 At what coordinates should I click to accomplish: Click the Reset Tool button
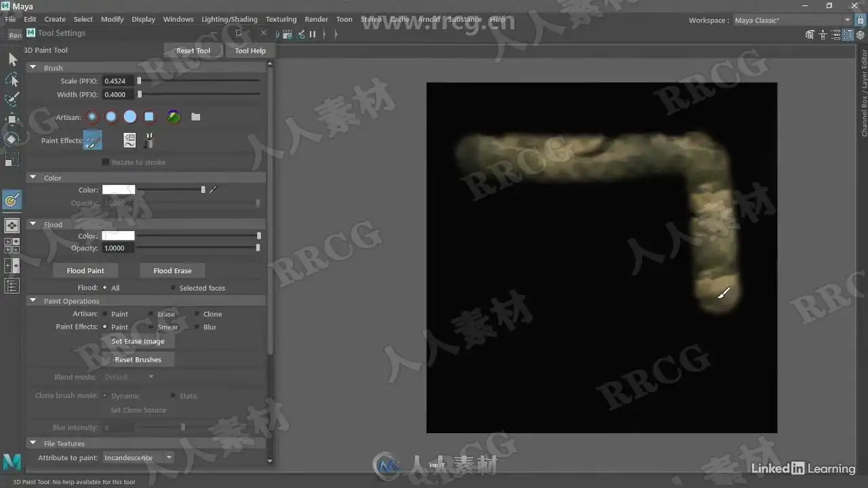pos(193,51)
